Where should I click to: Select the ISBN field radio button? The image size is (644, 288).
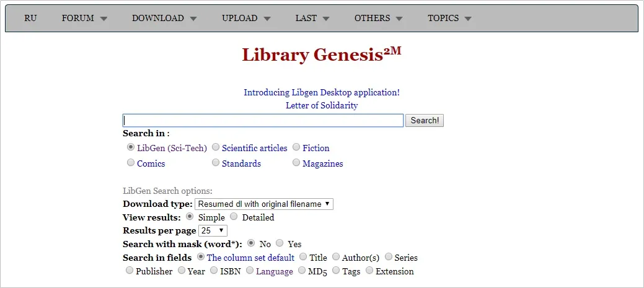pos(214,270)
